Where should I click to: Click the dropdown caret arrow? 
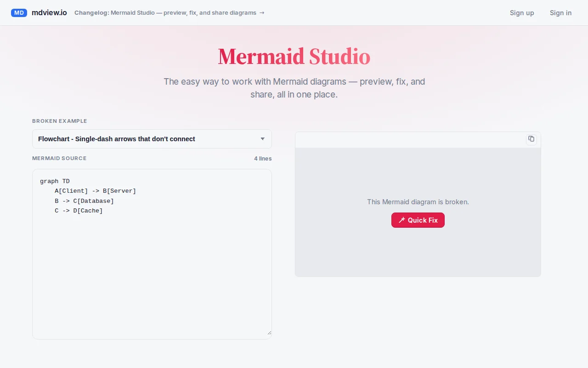coord(263,139)
